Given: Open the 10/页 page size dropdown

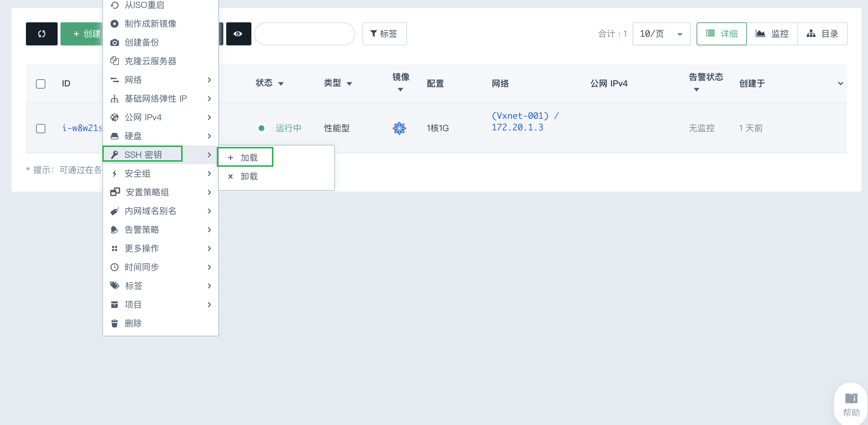Looking at the screenshot, I should tap(661, 33).
